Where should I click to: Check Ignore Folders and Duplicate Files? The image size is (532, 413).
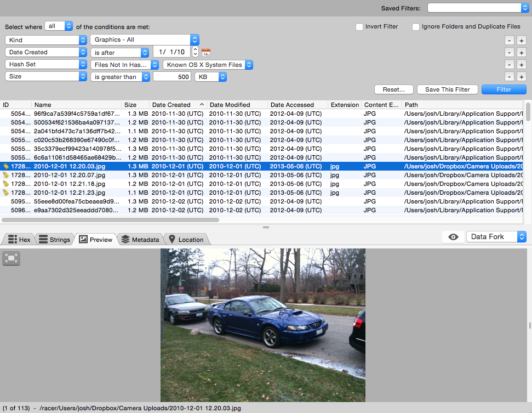point(416,27)
